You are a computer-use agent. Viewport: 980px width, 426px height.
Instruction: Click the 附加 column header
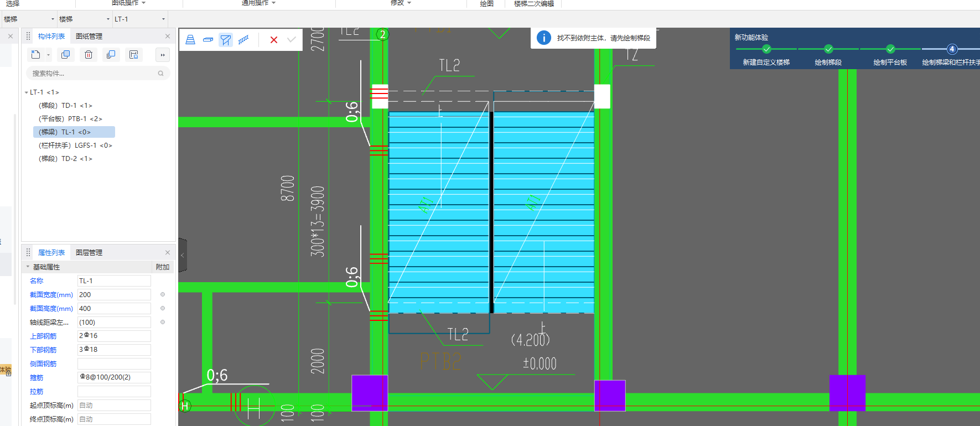(x=163, y=267)
